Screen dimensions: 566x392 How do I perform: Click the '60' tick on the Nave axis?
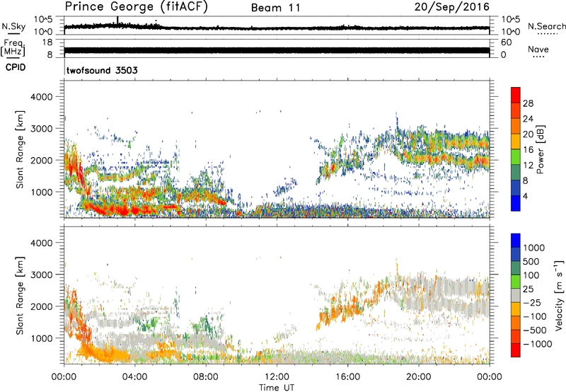[x=507, y=42]
